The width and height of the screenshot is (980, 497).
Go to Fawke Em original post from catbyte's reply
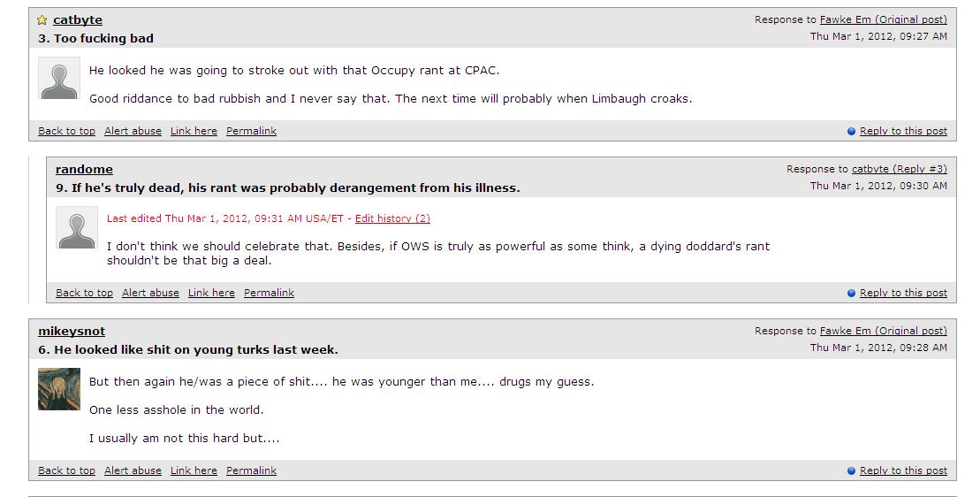[883, 19]
